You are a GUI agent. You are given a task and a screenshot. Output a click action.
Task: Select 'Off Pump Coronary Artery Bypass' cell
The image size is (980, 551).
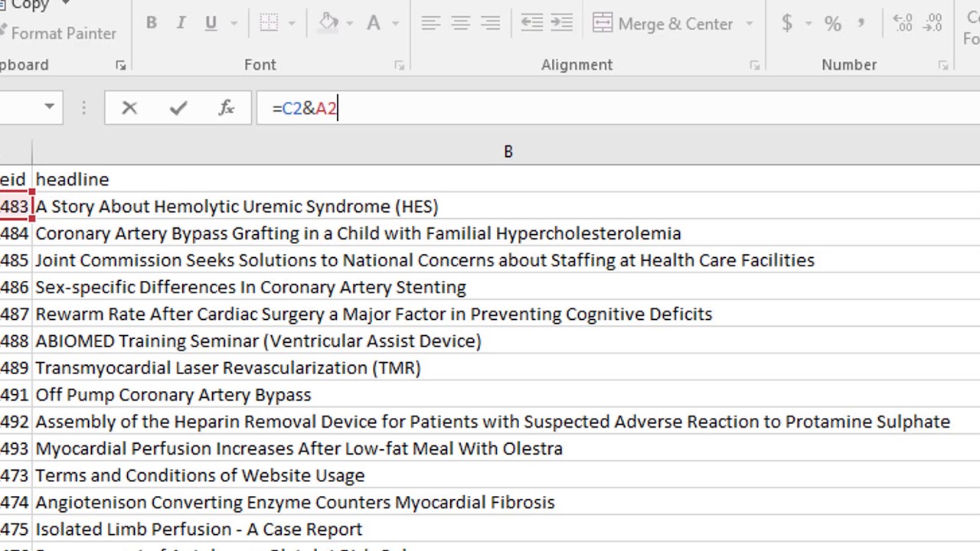tap(507, 395)
